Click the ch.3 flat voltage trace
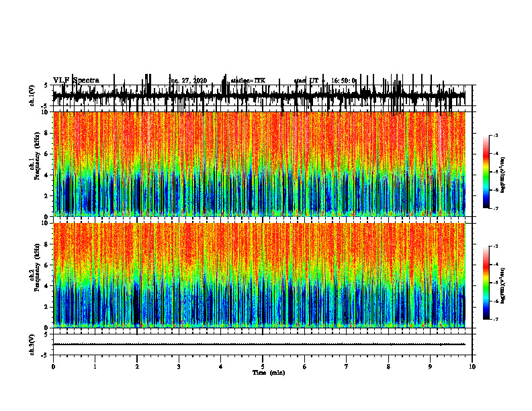Screen dimensions: 532x411 point(259,345)
